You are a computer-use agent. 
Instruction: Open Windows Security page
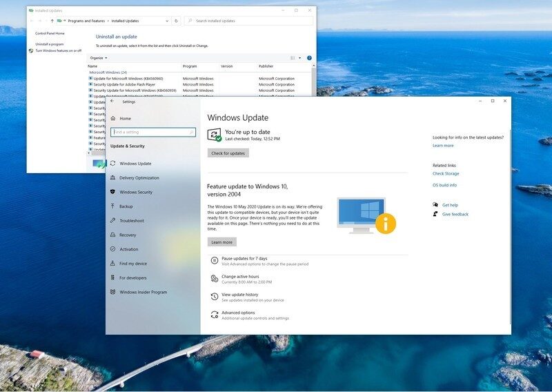(136, 193)
